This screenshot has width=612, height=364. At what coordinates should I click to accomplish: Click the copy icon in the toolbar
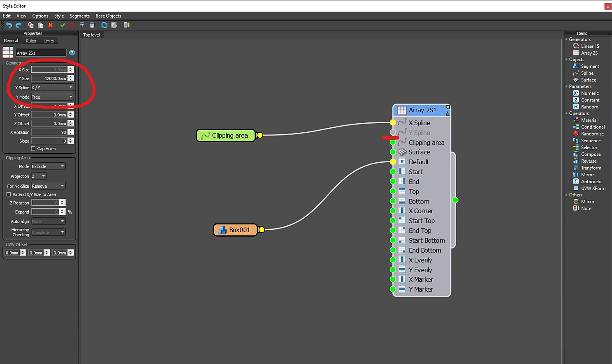point(31,25)
